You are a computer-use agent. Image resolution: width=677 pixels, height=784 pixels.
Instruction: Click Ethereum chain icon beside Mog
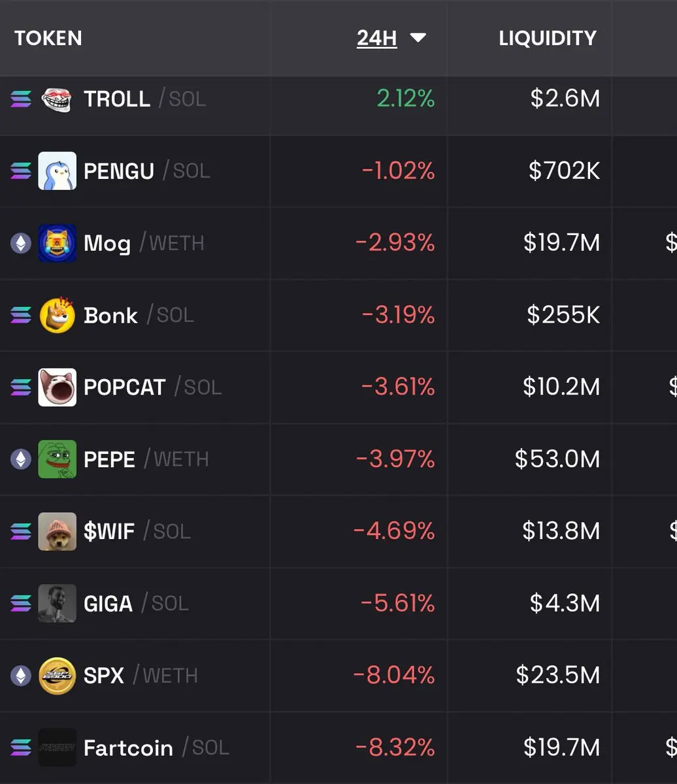click(20, 244)
